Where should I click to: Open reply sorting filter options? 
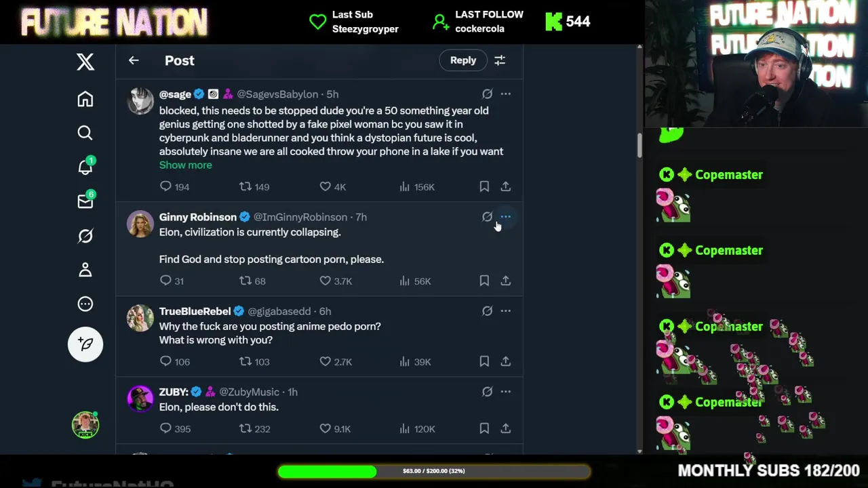point(500,60)
